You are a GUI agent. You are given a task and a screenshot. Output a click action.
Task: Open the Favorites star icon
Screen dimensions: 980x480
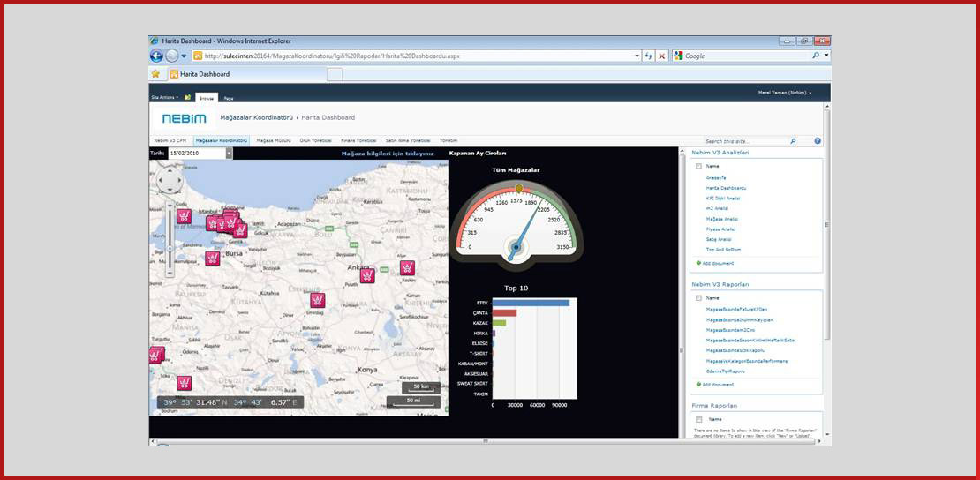[155, 74]
